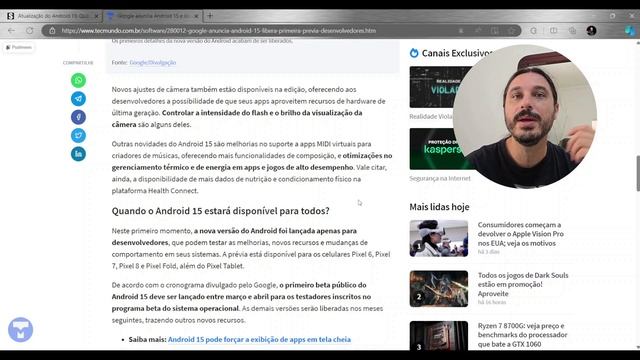Click the Canais Exclusivos flame icon
640x360 pixels.
pos(414,53)
